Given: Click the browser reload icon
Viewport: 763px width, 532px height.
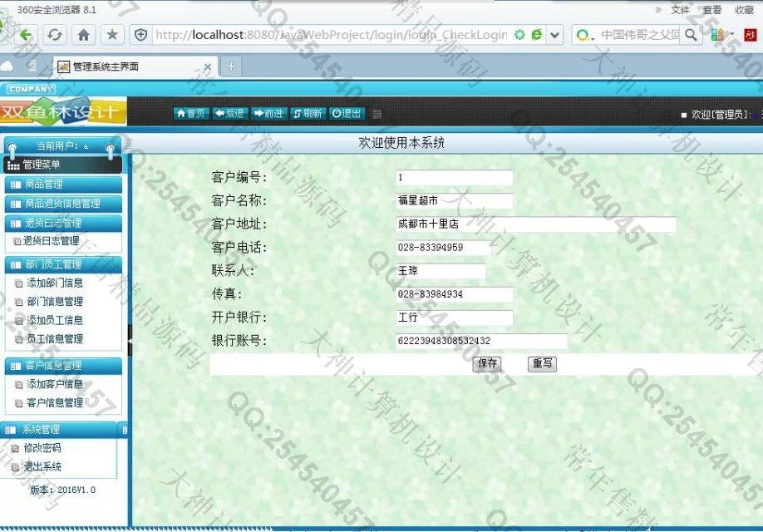Looking at the screenshot, I should click(55, 35).
